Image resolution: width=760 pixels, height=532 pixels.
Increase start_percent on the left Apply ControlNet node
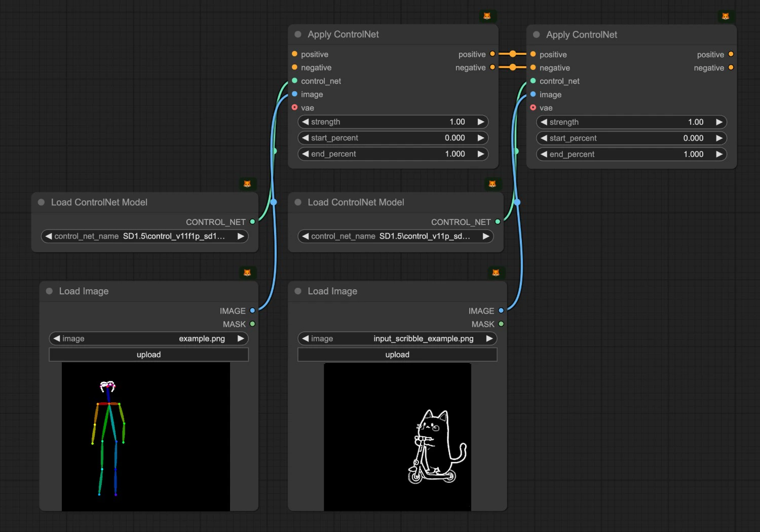pyautogui.click(x=481, y=138)
